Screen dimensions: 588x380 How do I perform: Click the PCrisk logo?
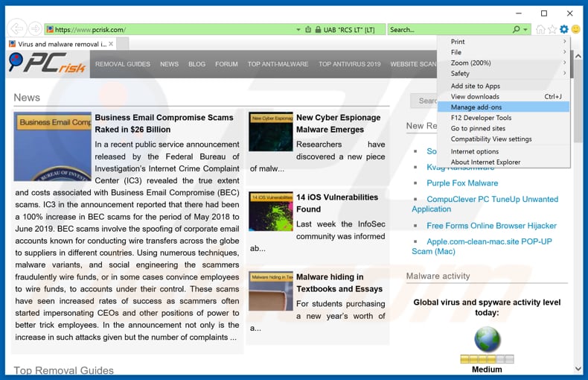tap(47, 63)
